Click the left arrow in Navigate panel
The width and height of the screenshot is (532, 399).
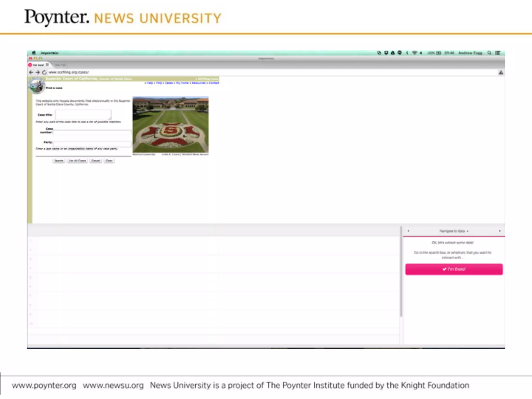[x=408, y=231]
